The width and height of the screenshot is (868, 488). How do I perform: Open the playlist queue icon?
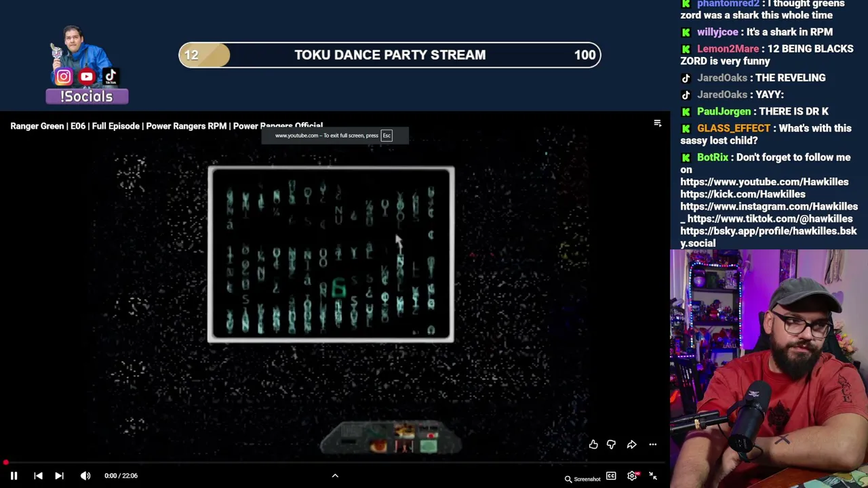657,123
